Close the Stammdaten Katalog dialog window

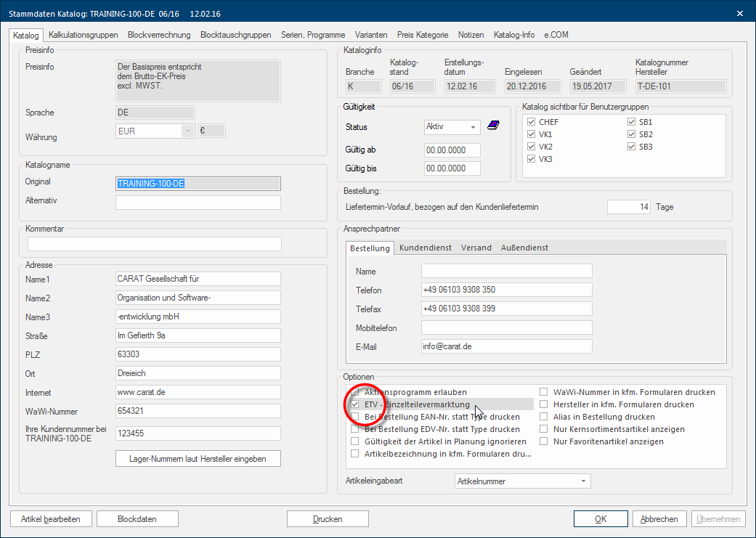pos(740,12)
